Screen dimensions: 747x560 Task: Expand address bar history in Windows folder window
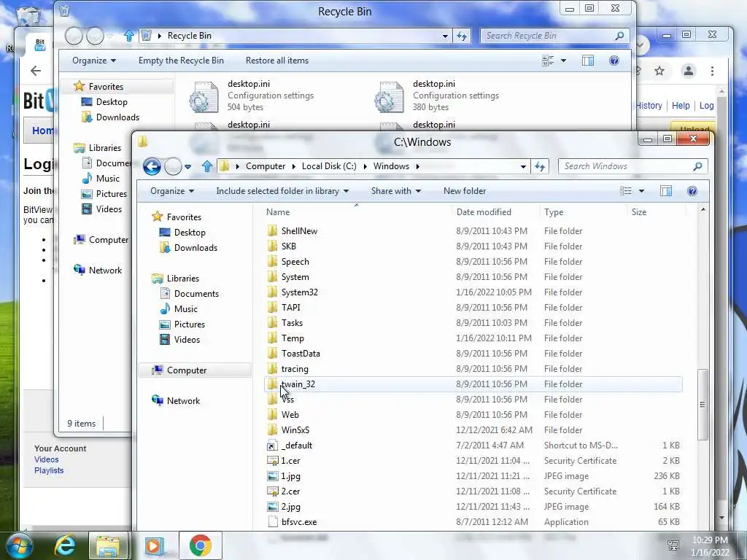pos(523,167)
